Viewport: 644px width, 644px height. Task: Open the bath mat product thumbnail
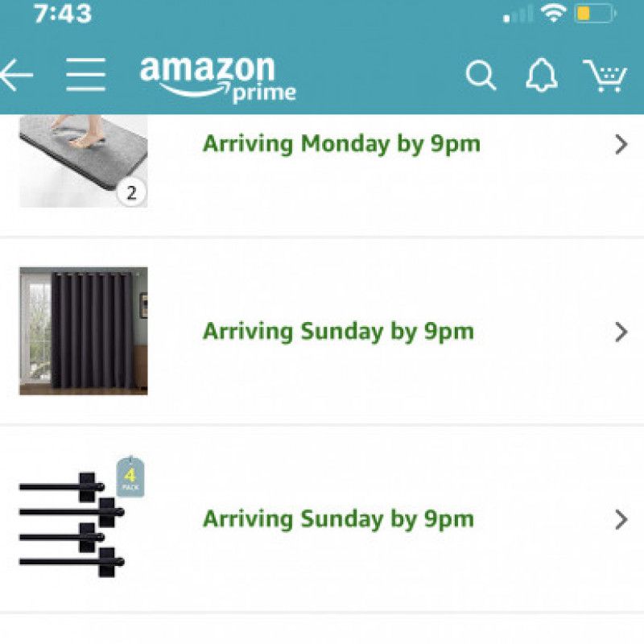coord(83,159)
